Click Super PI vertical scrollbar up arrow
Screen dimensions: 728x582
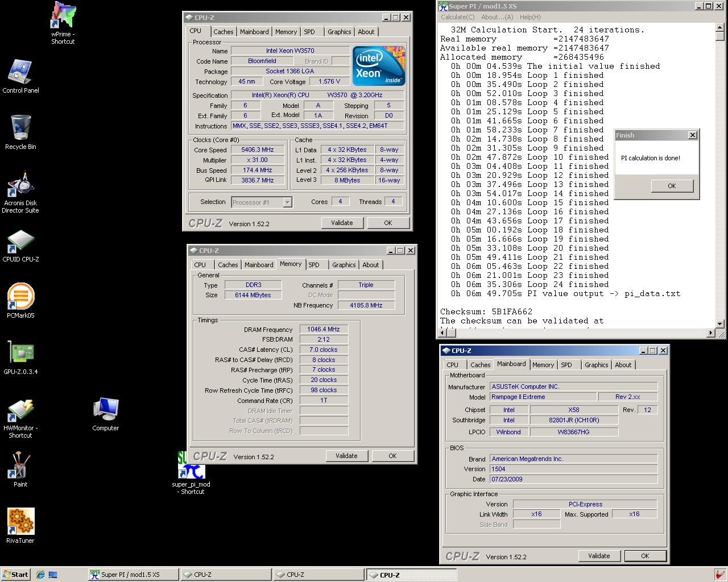click(x=720, y=27)
